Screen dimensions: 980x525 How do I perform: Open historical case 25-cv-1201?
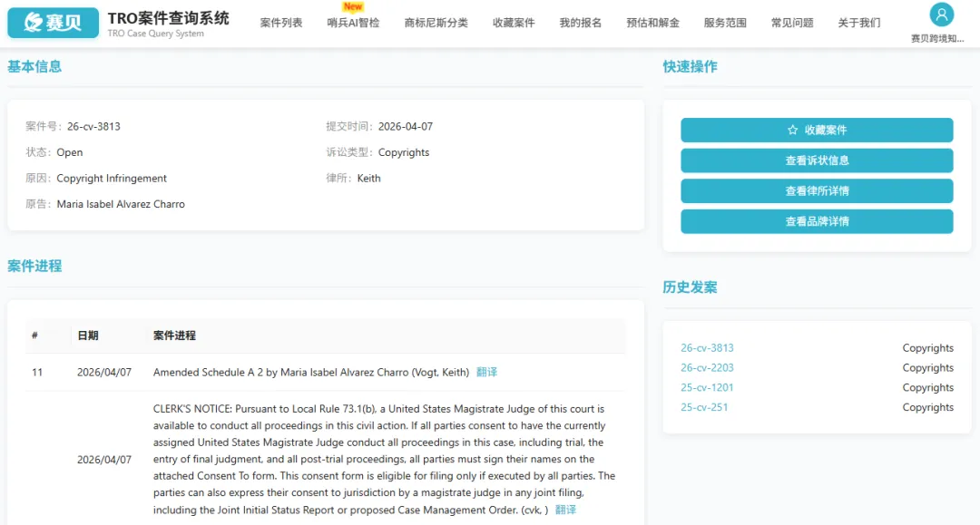tap(707, 388)
